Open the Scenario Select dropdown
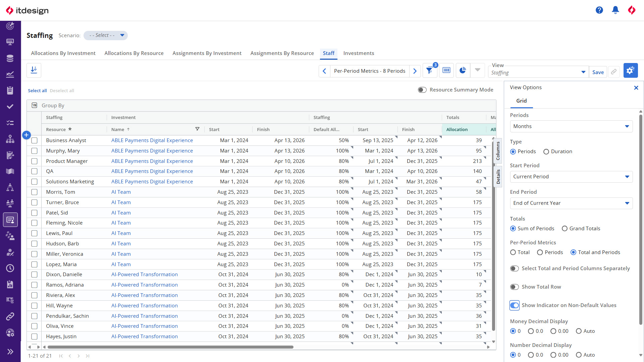644x362 pixels. 106,35
